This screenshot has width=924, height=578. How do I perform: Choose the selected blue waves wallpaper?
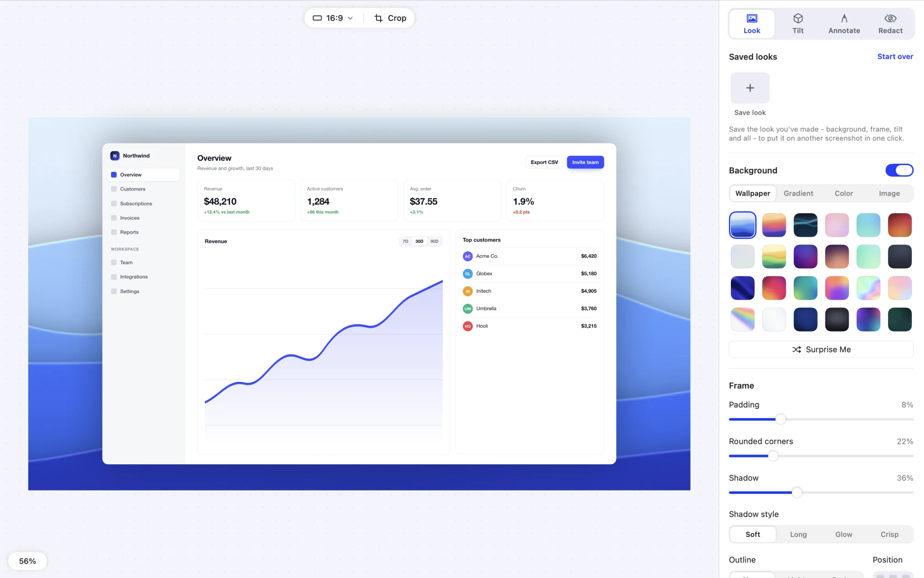[x=742, y=225]
